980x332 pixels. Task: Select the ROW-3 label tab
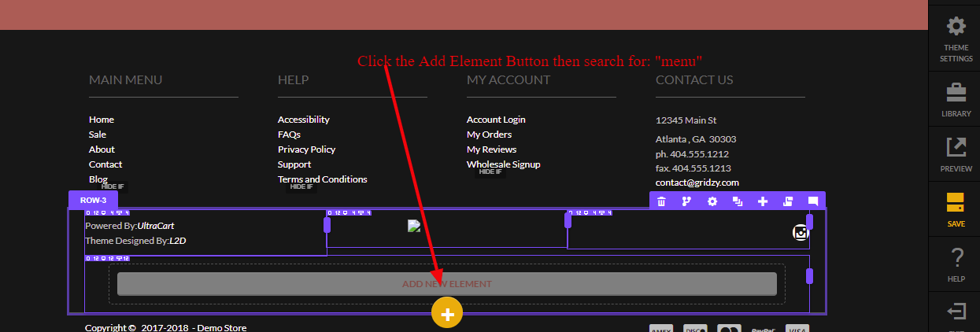pos(93,200)
